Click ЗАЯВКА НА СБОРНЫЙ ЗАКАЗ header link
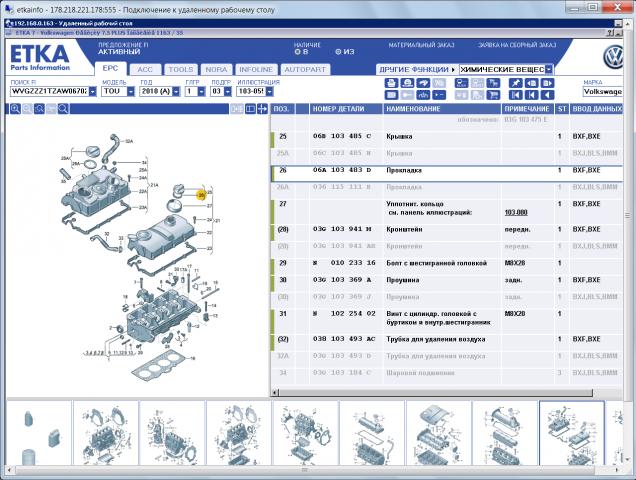Screen dimensions: 636x480 point(517,45)
